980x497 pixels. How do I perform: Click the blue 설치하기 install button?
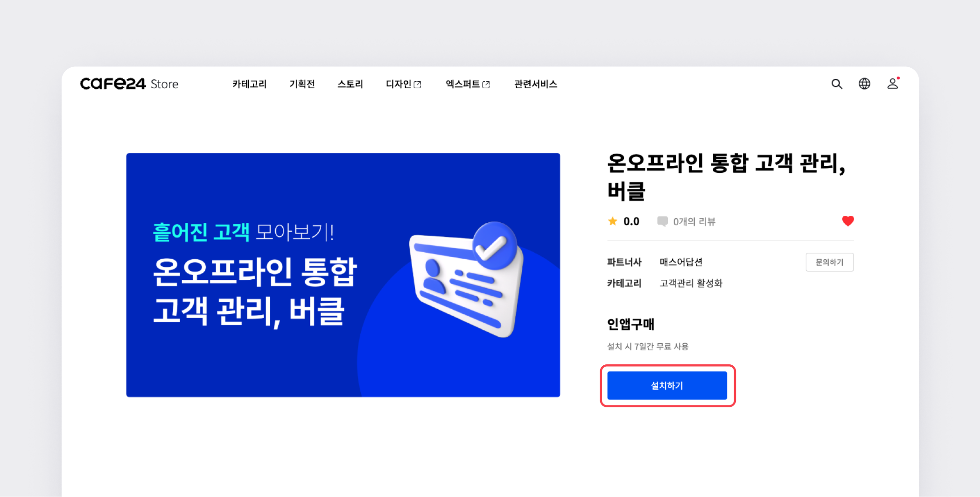click(x=667, y=385)
